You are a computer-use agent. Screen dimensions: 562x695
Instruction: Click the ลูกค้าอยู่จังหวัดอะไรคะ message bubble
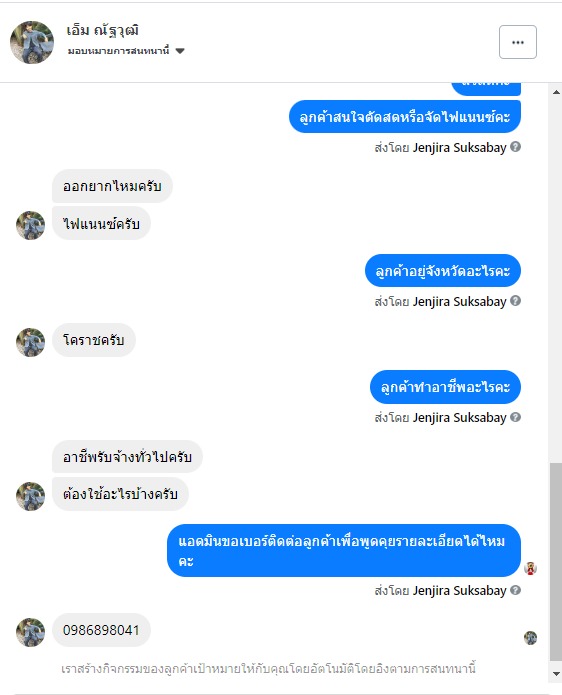(443, 271)
